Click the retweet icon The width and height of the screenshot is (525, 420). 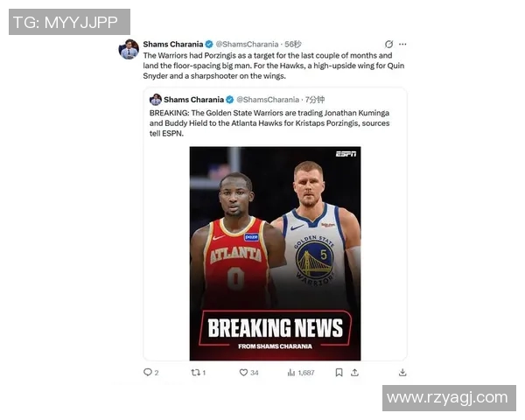pyautogui.click(x=195, y=373)
